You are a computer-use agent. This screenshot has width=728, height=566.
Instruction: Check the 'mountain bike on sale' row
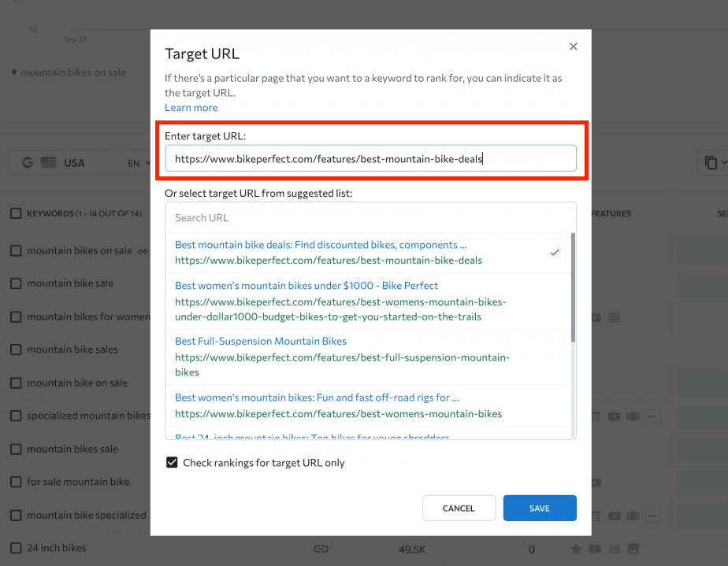[x=16, y=383]
